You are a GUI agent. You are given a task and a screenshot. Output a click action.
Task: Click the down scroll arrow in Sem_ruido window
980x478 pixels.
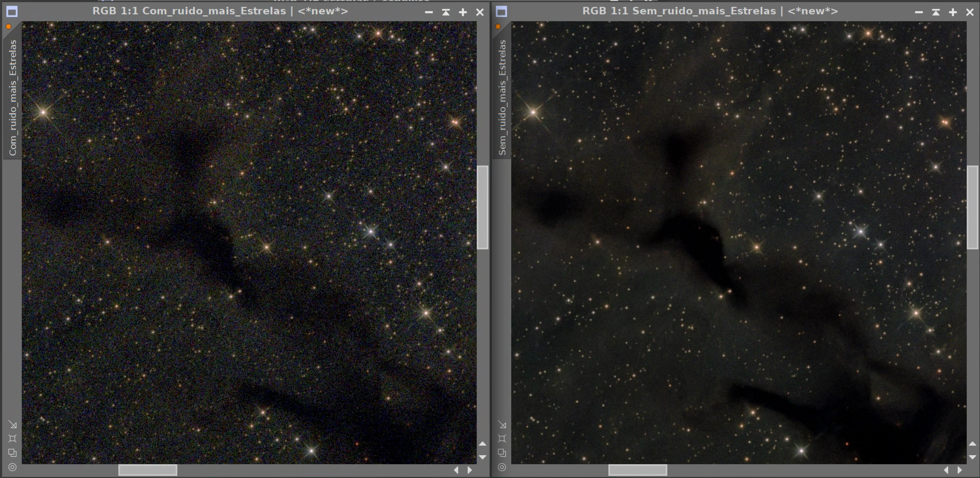[x=973, y=457]
